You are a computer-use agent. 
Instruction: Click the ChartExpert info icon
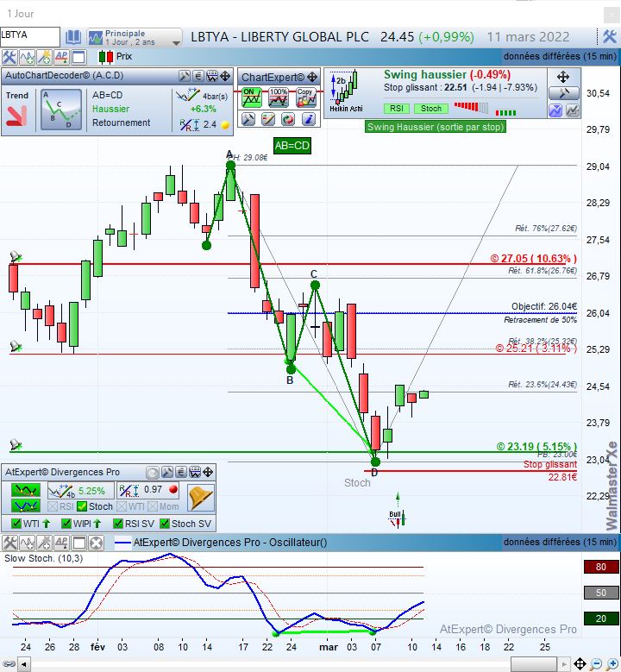309,119
